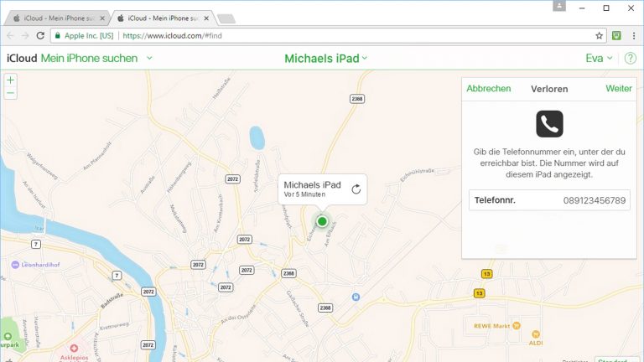Open the Eva account menu
The height and width of the screenshot is (362, 644).
click(599, 58)
